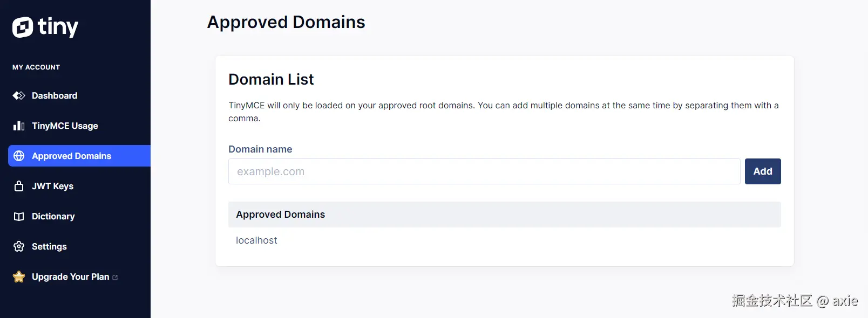This screenshot has width=868, height=318.
Task: Navigate to the Dictionary menu label
Action: (x=53, y=217)
